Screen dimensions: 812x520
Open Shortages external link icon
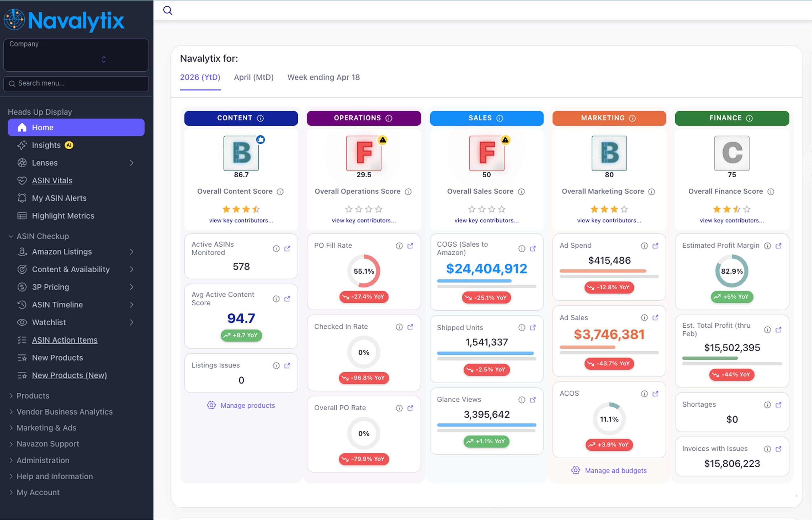(778, 405)
